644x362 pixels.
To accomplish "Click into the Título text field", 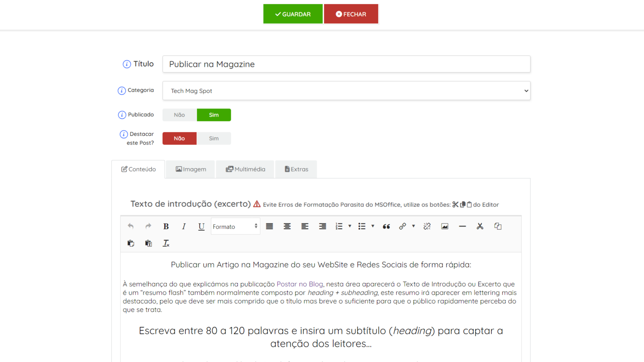I will [x=346, y=64].
